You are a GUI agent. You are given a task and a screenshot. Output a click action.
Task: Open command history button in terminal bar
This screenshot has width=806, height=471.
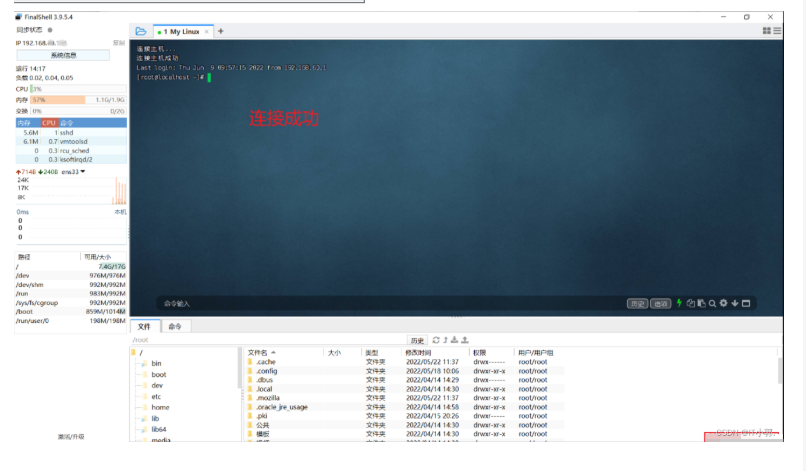pyautogui.click(x=637, y=304)
